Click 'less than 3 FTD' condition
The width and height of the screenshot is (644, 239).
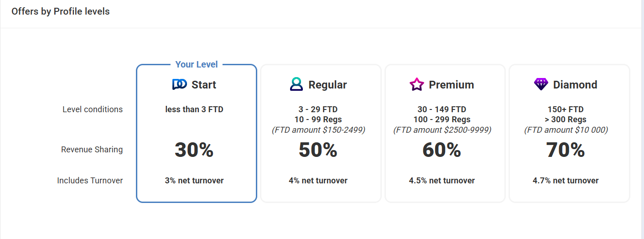[194, 109]
